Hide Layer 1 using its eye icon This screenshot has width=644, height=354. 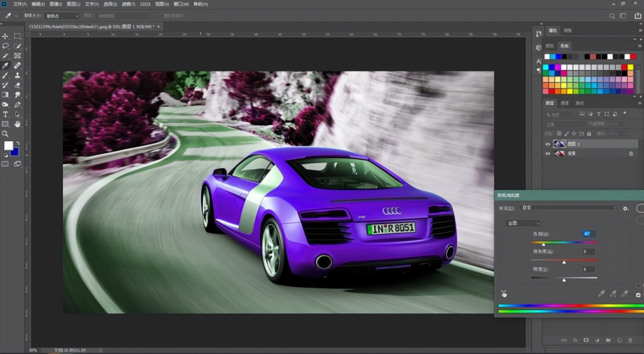pos(548,144)
